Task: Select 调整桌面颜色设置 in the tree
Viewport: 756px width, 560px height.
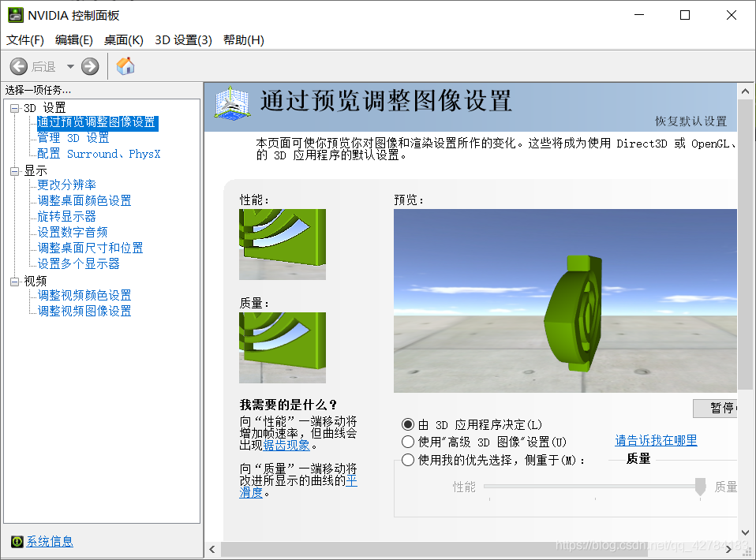Action: (84, 201)
